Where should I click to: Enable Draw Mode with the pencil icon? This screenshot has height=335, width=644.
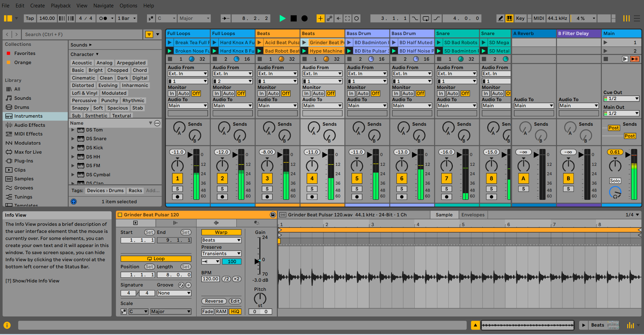pos(500,18)
